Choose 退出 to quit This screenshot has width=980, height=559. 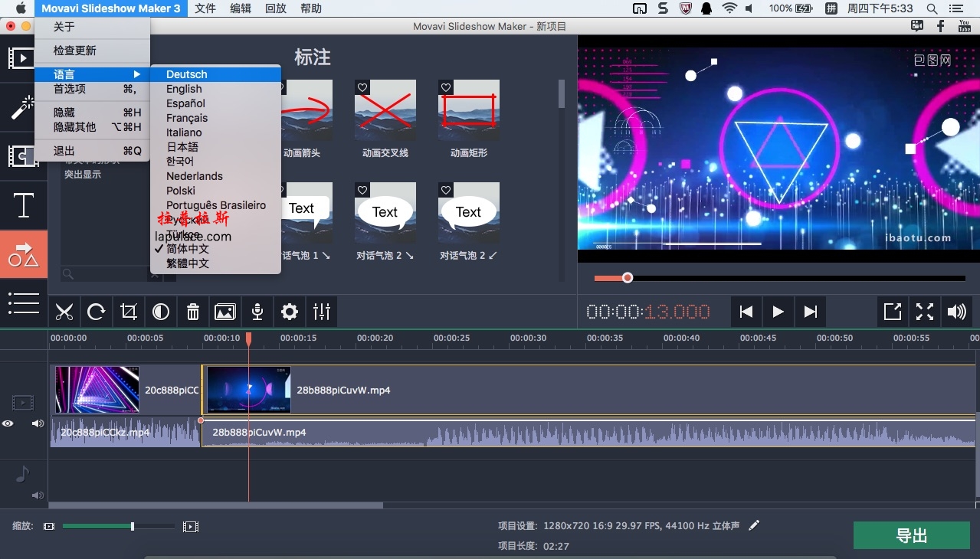click(92, 151)
